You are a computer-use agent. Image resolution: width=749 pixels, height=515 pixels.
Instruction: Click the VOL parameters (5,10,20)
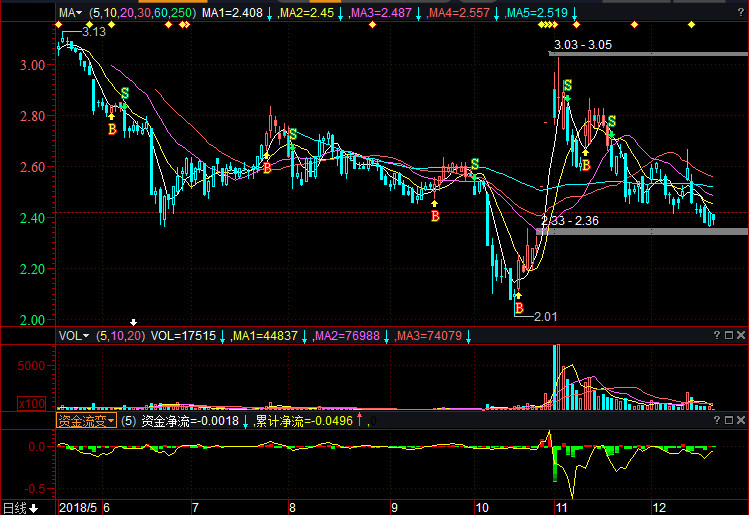121,336
